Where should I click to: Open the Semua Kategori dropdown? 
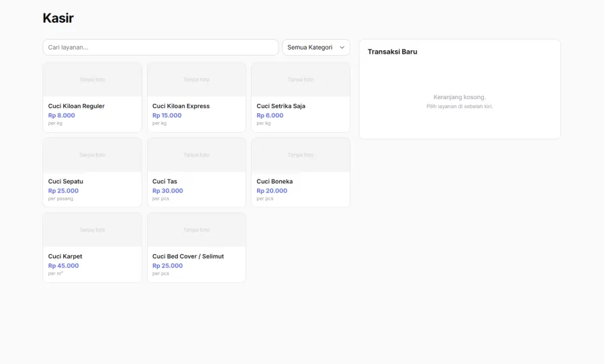(x=316, y=48)
